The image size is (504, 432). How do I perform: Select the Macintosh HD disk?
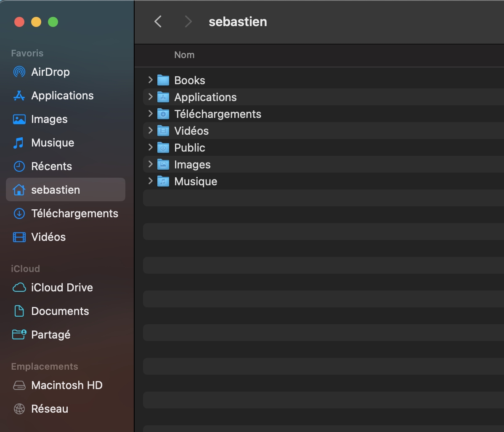click(x=66, y=385)
